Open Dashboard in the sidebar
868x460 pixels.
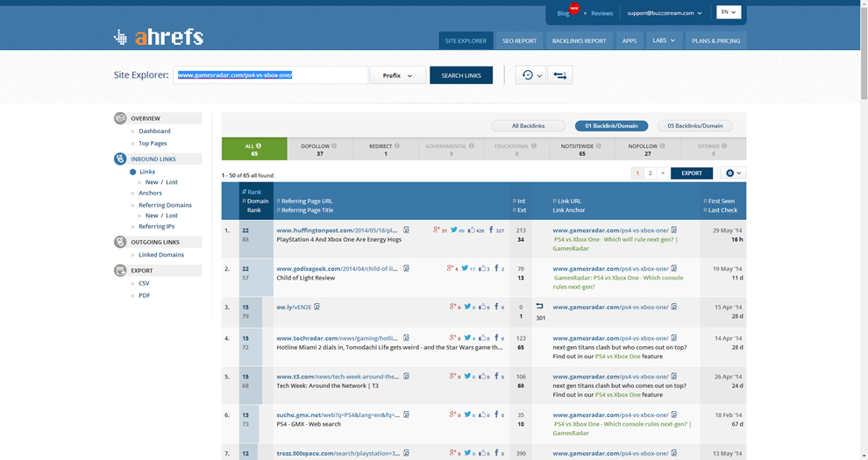coord(154,131)
